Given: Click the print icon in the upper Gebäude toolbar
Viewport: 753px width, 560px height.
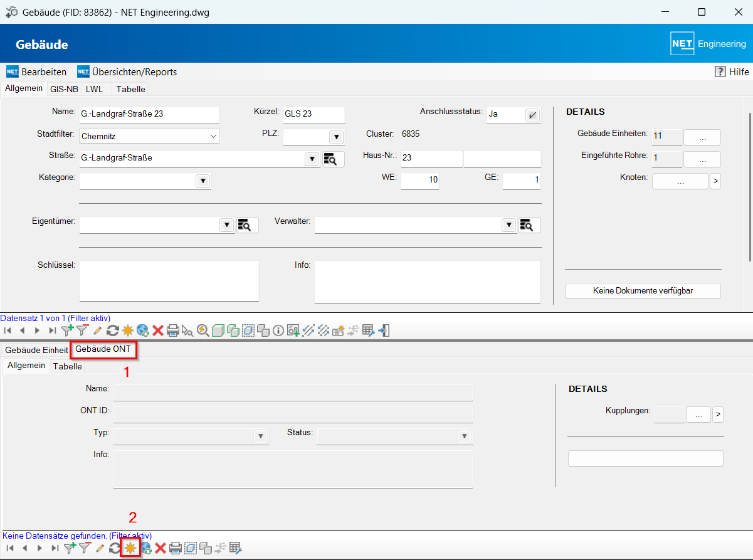Looking at the screenshot, I should coord(173,330).
